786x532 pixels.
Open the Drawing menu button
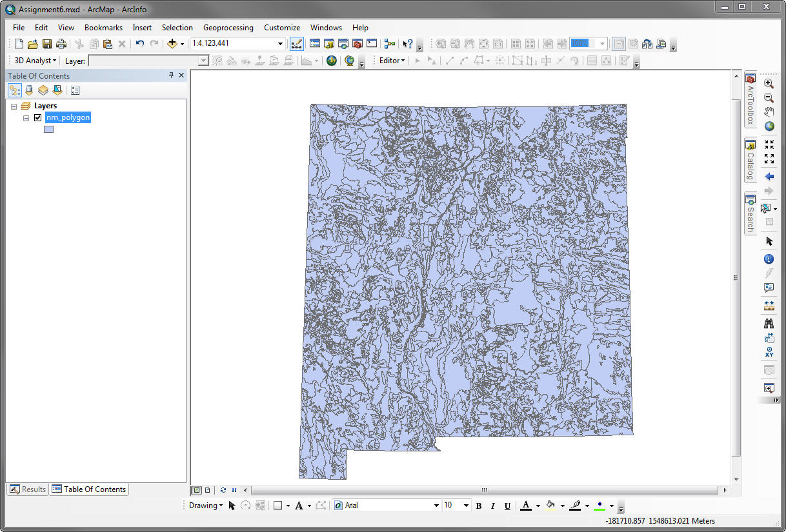pyautogui.click(x=206, y=506)
